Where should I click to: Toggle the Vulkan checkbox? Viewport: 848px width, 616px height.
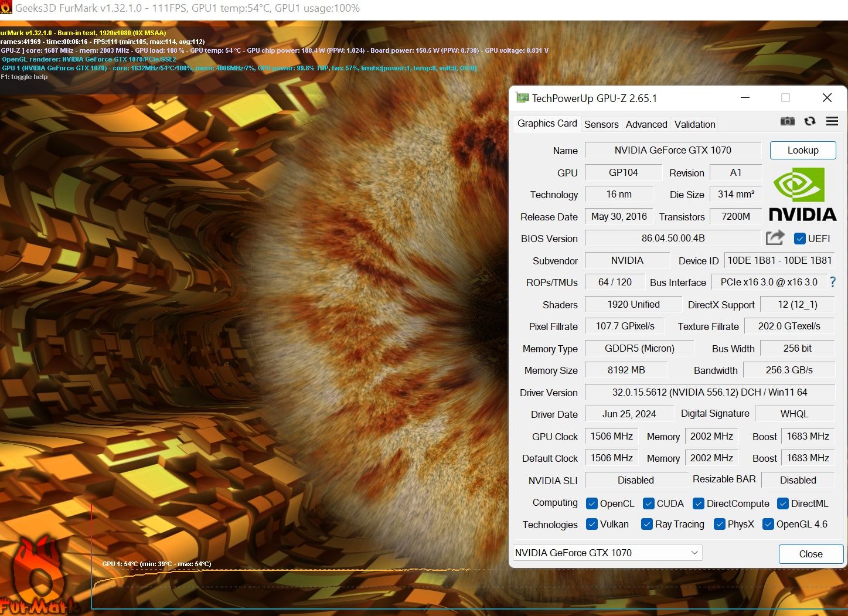pyautogui.click(x=592, y=524)
